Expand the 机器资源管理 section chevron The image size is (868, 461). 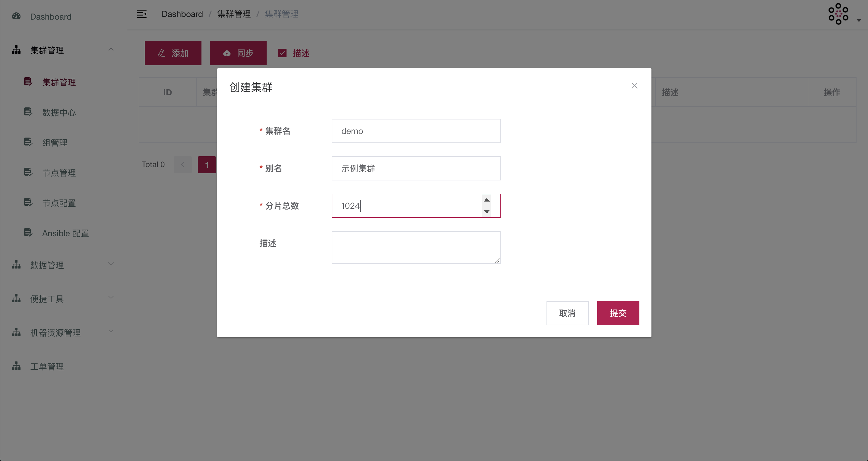pyautogui.click(x=111, y=331)
